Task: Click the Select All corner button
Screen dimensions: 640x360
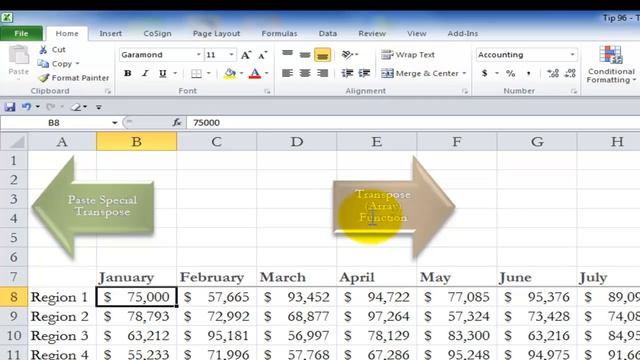Action: click(x=14, y=142)
